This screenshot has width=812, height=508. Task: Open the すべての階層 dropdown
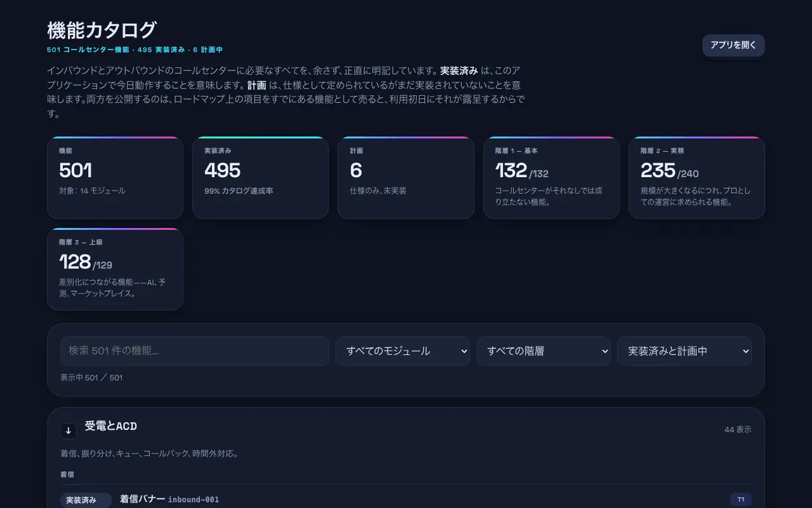click(544, 351)
